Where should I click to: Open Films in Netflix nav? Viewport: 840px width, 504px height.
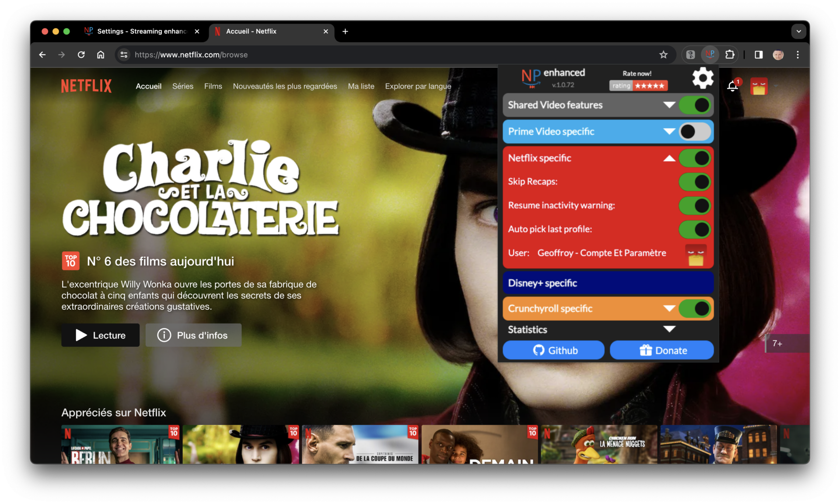[x=213, y=86]
